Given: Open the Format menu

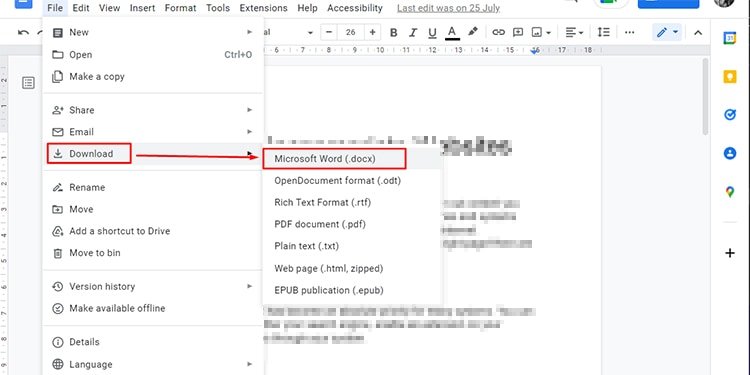Looking at the screenshot, I should click(x=180, y=8).
